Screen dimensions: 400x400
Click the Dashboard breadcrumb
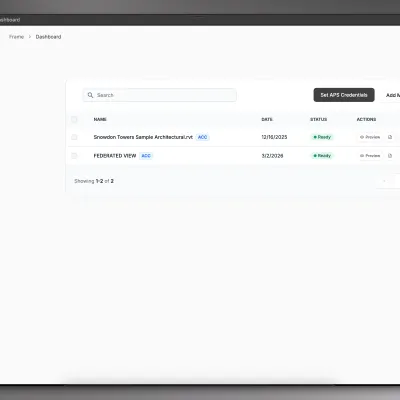pos(48,37)
